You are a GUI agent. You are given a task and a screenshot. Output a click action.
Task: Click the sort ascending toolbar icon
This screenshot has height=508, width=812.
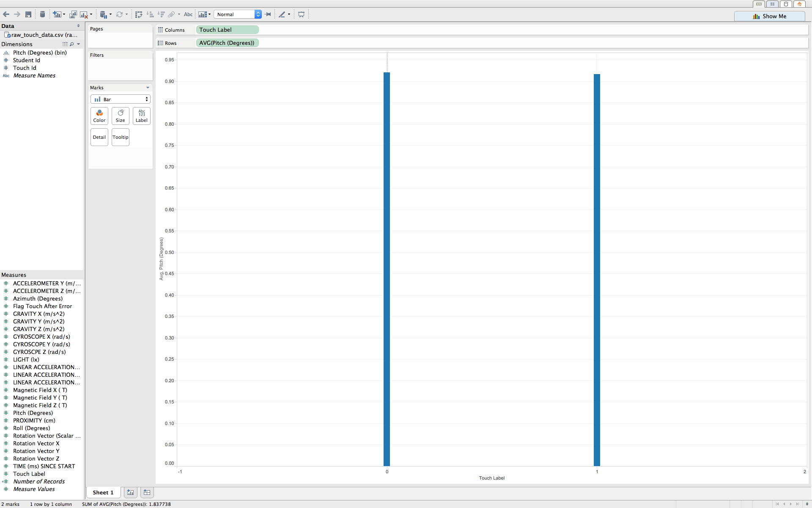[150, 14]
